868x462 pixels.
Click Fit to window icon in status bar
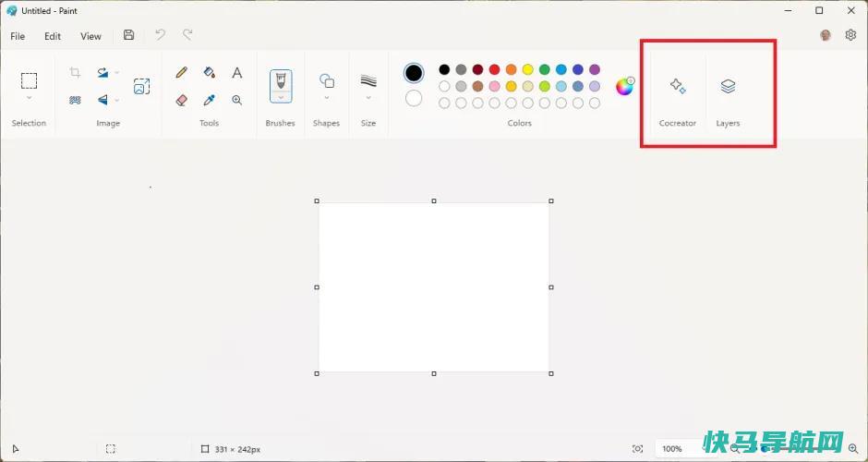pos(638,449)
